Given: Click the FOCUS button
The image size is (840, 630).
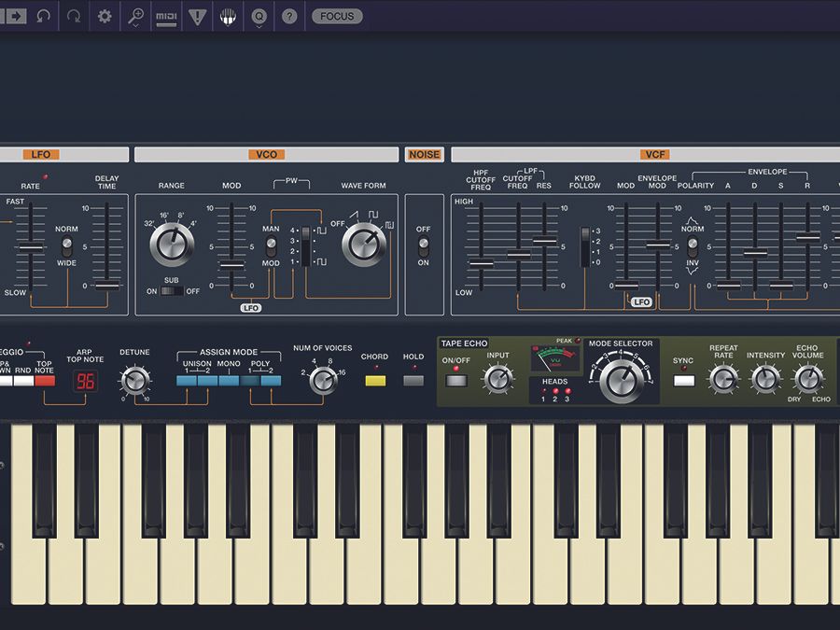Looking at the screenshot, I should pos(337,16).
